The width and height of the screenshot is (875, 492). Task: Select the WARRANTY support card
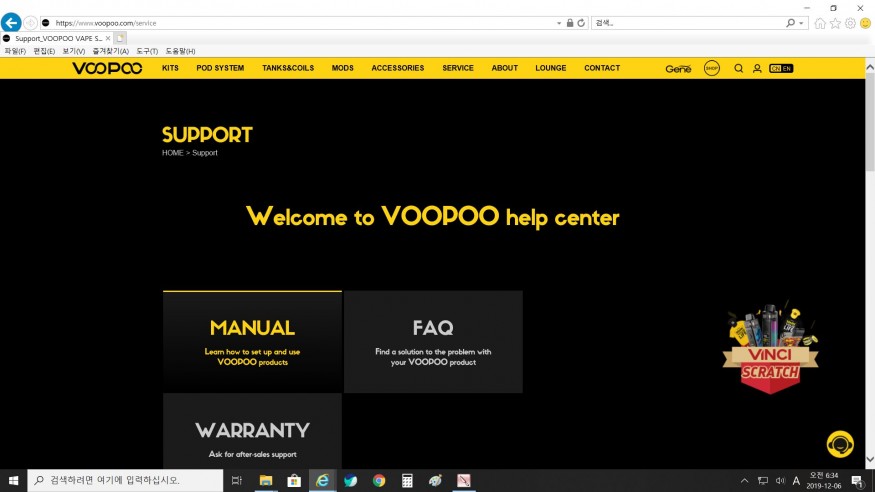[252, 431]
